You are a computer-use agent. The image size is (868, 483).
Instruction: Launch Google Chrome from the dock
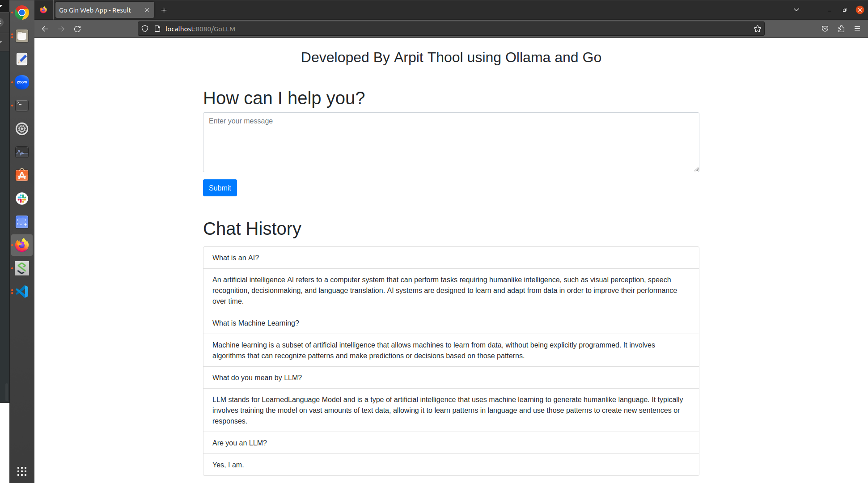[21, 12]
